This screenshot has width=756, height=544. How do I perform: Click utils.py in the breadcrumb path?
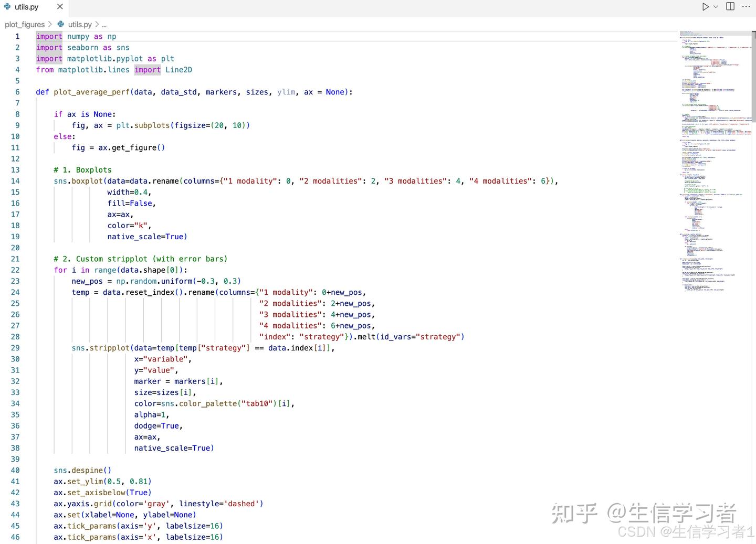coord(80,24)
